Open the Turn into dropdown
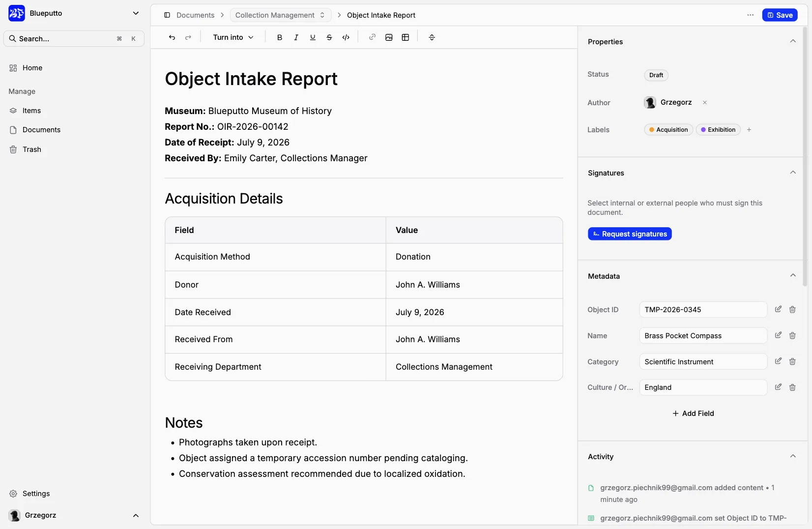This screenshot has height=529, width=812. 233,37
